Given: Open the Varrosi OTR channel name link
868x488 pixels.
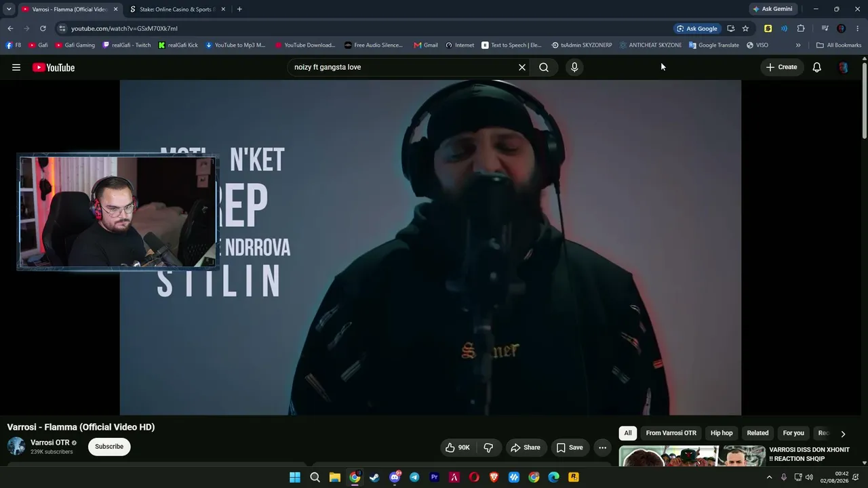Looking at the screenshot, I should tap(50, 443).
